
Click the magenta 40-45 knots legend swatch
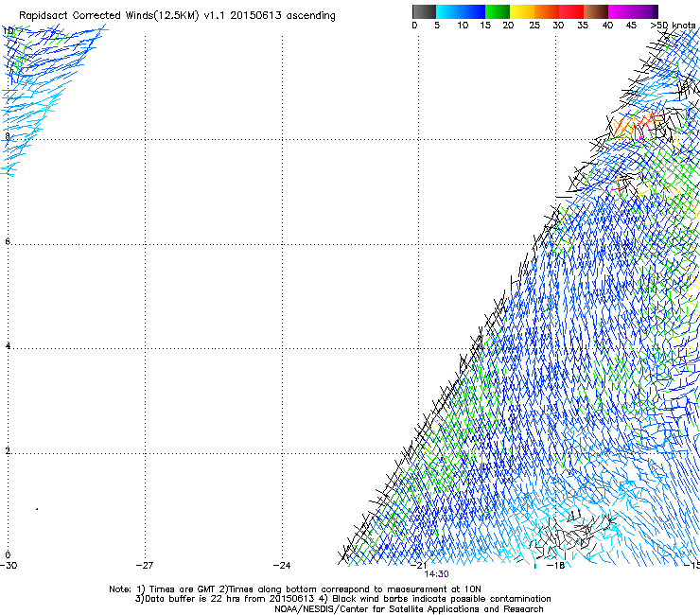[621, 11]
